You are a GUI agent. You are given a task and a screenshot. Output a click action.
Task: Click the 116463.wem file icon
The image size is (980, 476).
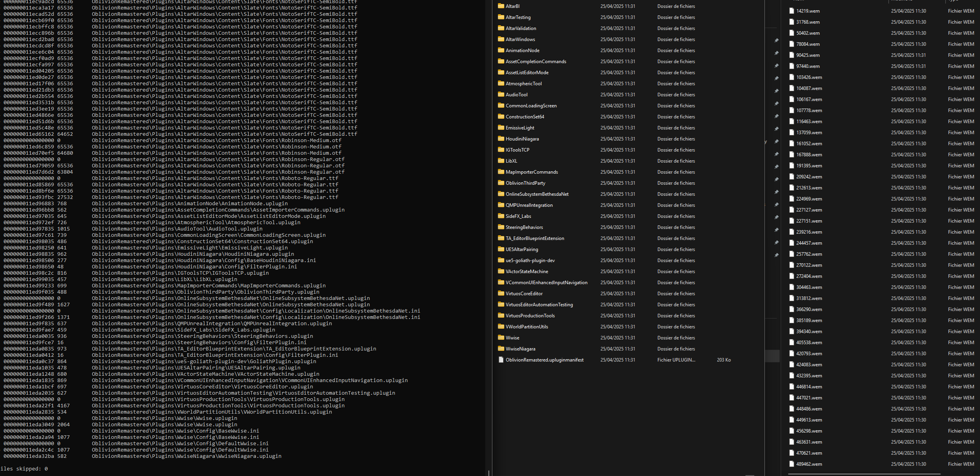click(x=791, y=122)
